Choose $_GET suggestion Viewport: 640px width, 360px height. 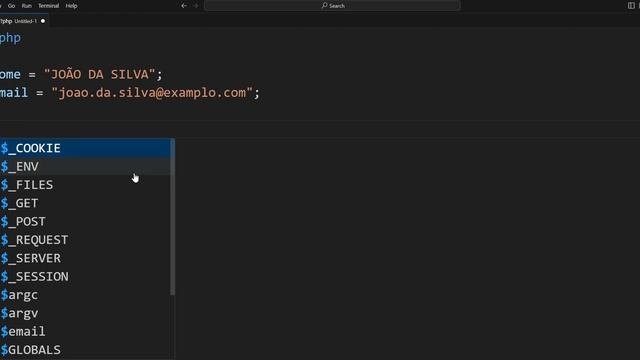point(85,203)
